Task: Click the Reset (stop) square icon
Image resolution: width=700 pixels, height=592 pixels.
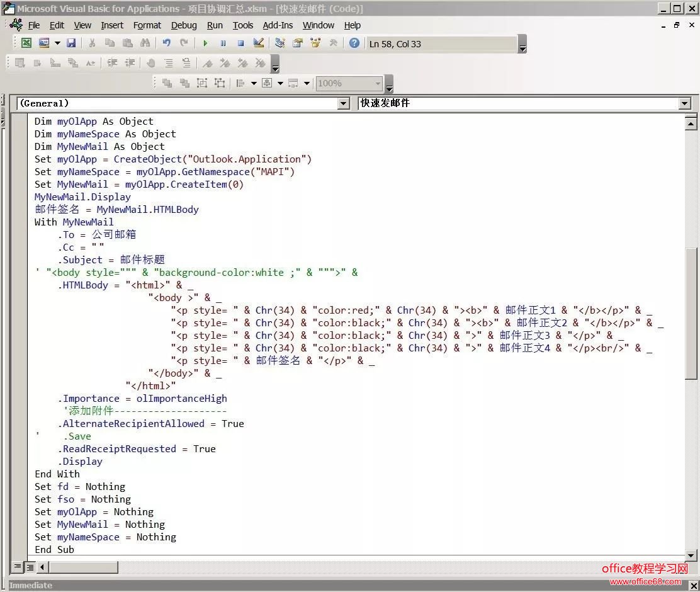Action: (240, 43)
